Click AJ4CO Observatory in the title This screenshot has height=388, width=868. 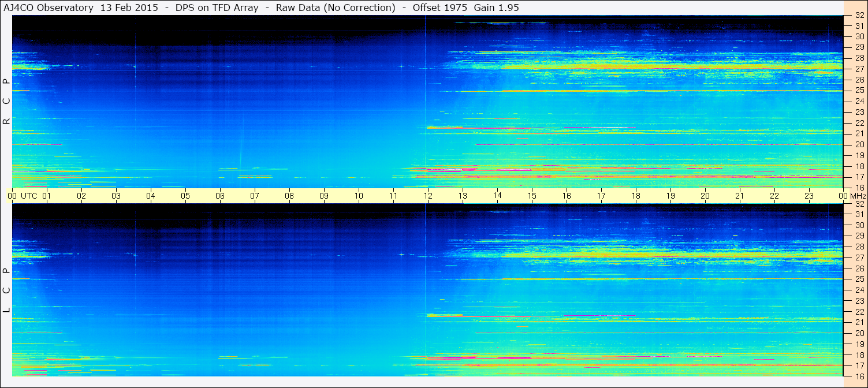pyautogui.click(x=49, y=8)
